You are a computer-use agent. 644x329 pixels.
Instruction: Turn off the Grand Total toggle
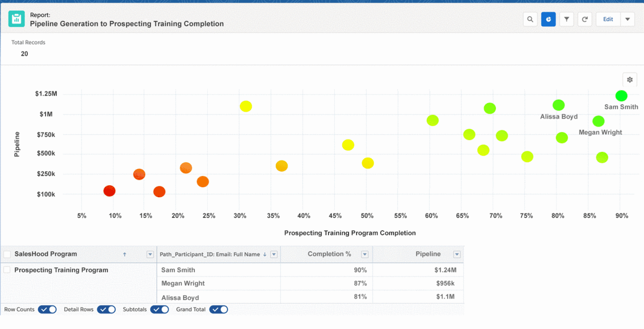coord(218,309)
